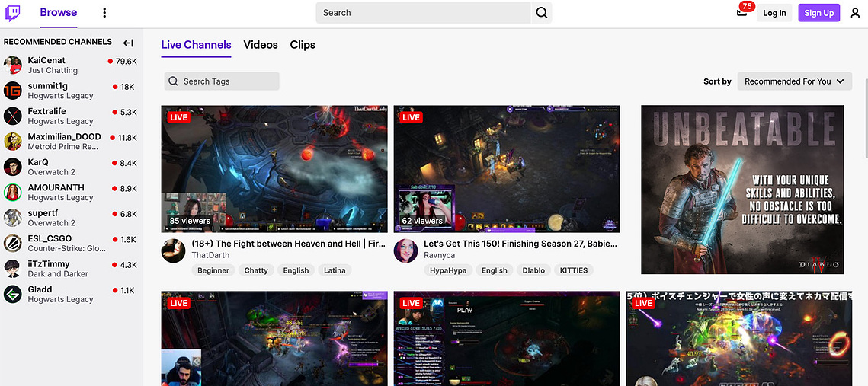Click English tag under ThatDarth
The width and height of the screenshot is (868, 386).
296,270
